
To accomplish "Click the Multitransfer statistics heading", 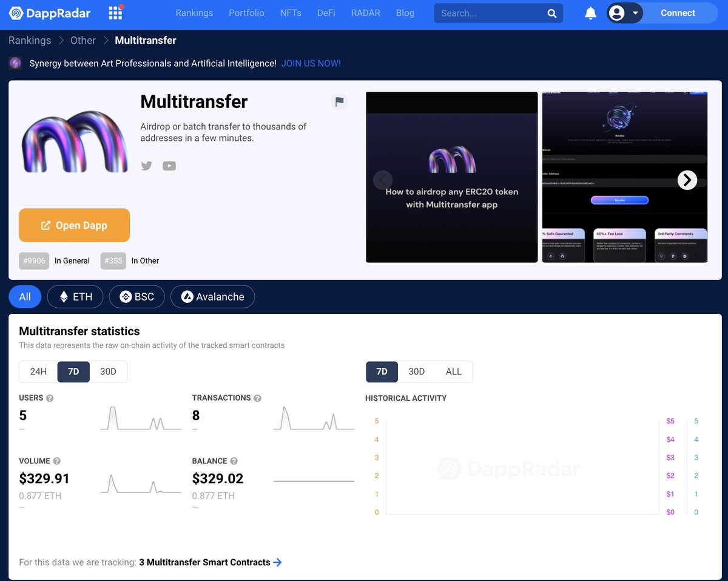I will click(x=79, y=331).
